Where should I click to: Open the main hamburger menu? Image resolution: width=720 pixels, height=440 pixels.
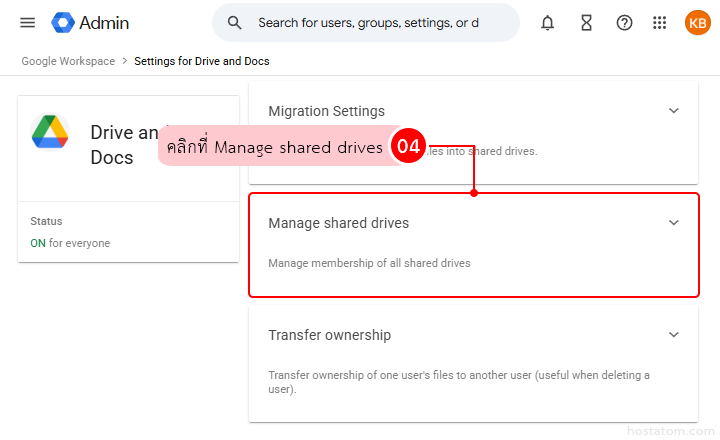(28, 23)
